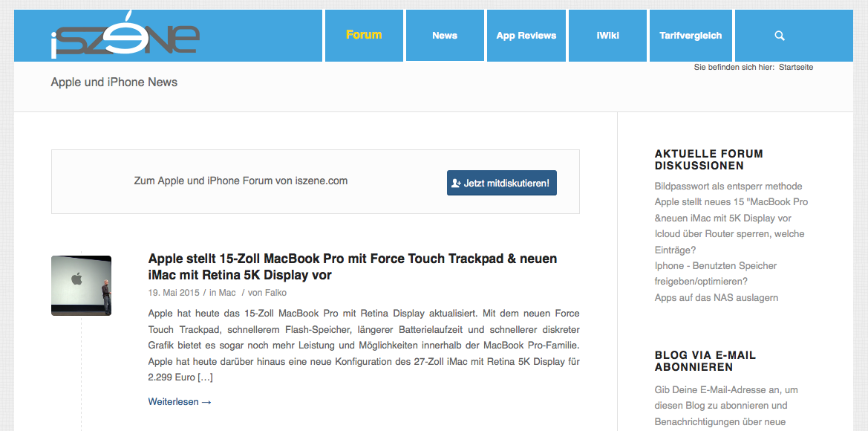
Task: Open the Tarifvergleich page
Action: tap(691, 36)
